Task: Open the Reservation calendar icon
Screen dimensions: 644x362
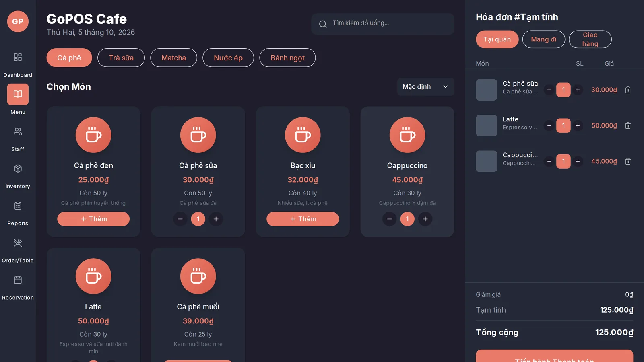Action: tap(18, 280)
